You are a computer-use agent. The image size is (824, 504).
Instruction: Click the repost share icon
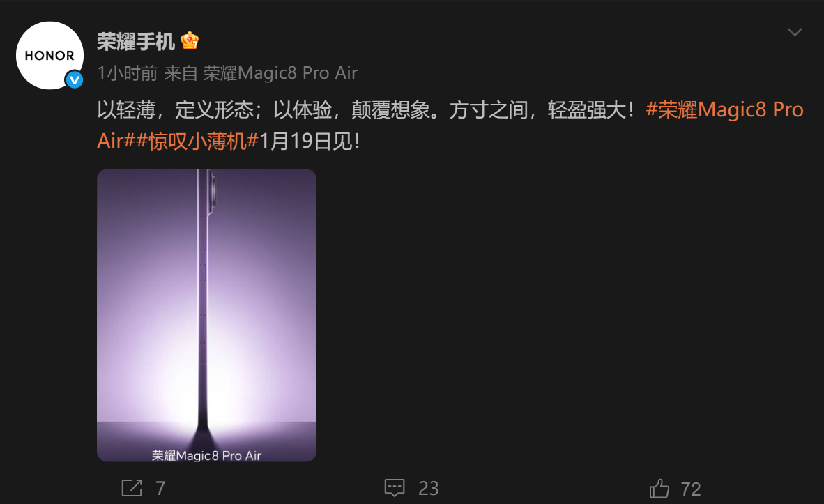(x=132, y=488)
